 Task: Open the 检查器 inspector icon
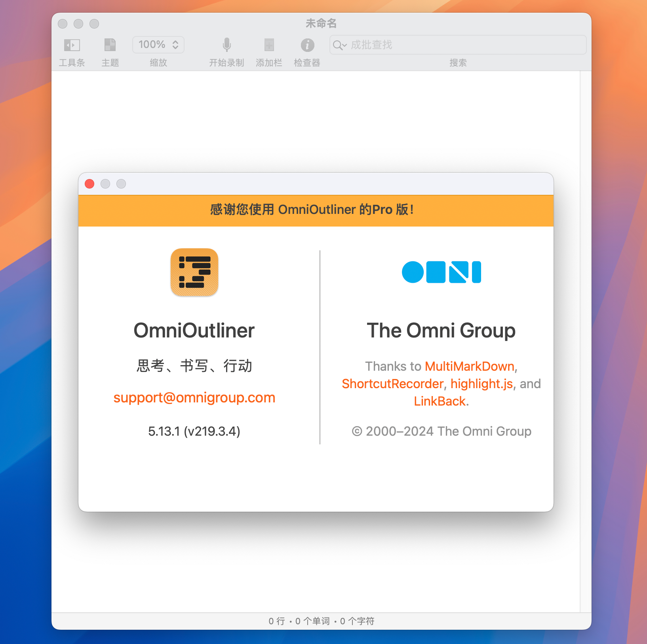pyautogui.click(x=307, y=45)
